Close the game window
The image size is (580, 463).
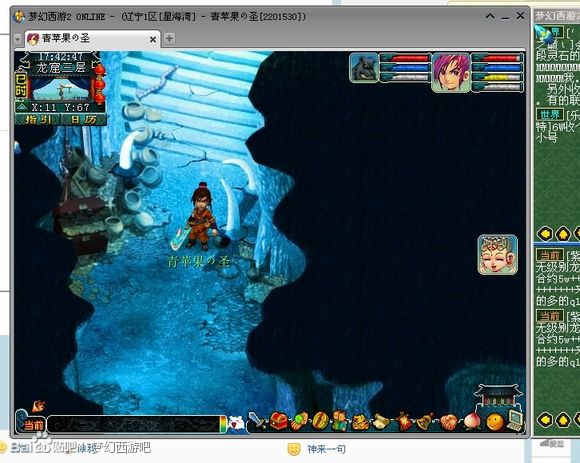tap(520, 16)
